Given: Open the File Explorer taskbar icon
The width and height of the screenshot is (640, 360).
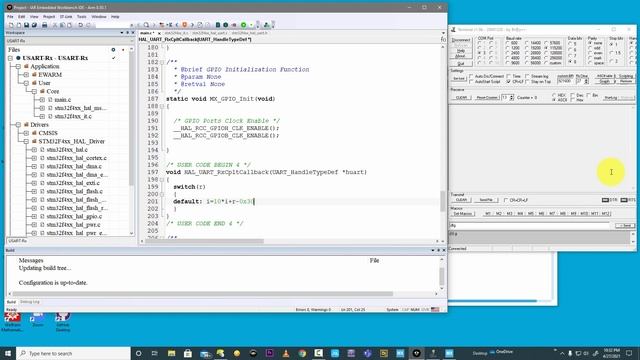Looking at the screenshot, I should point(171,353).
